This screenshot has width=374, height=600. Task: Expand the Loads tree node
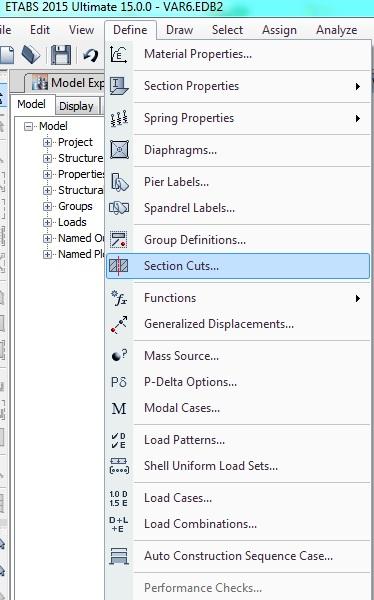point(47,222)
